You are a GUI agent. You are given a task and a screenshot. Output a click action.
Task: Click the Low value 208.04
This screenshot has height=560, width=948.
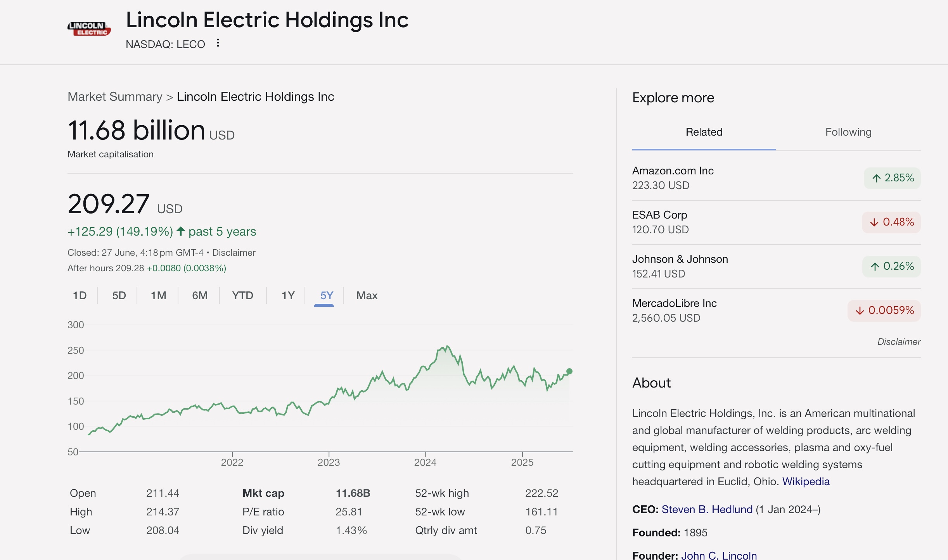tap(163, 531)
